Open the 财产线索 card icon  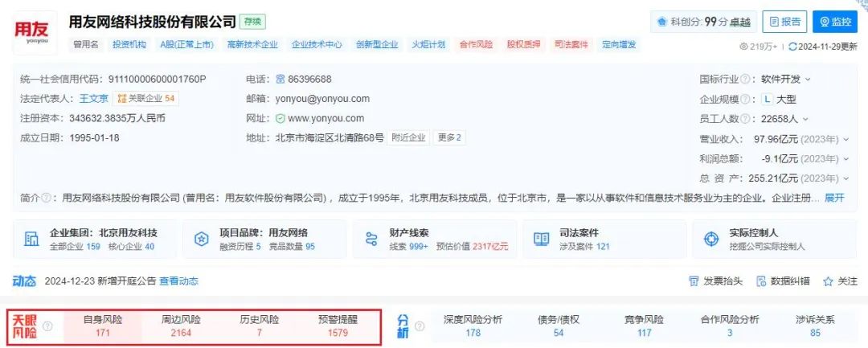371,239
